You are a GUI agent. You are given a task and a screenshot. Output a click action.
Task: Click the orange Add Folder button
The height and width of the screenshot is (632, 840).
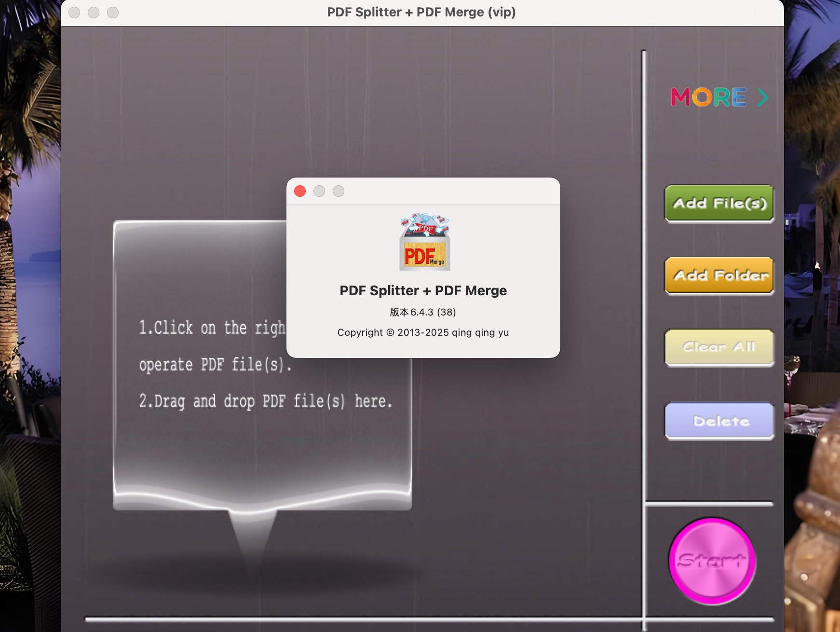click(x=719, y=276)
